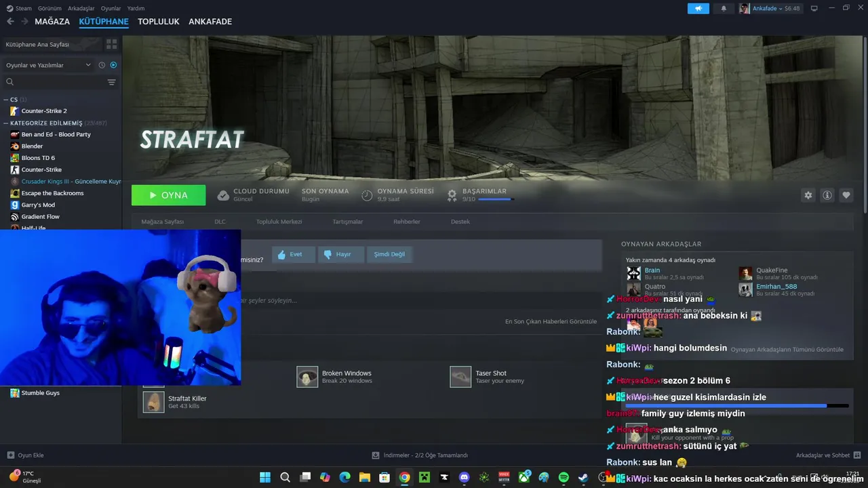Open the Topluluk Merkezi link
The image size is (868, 488).
(279, 222)
